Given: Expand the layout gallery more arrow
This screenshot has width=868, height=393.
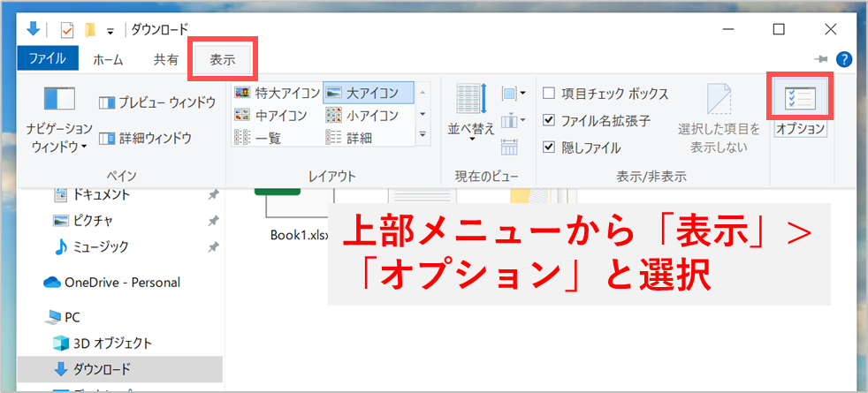Looking at the screenshot, I should [x=423, y=134].
